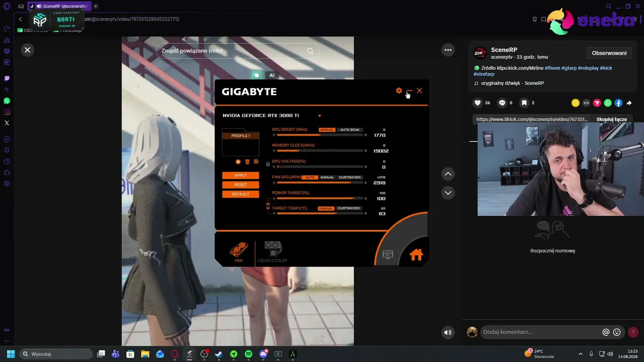644x362 pixels.
Task: Open X in the Opera sidebar
Action: coord(7,123)
